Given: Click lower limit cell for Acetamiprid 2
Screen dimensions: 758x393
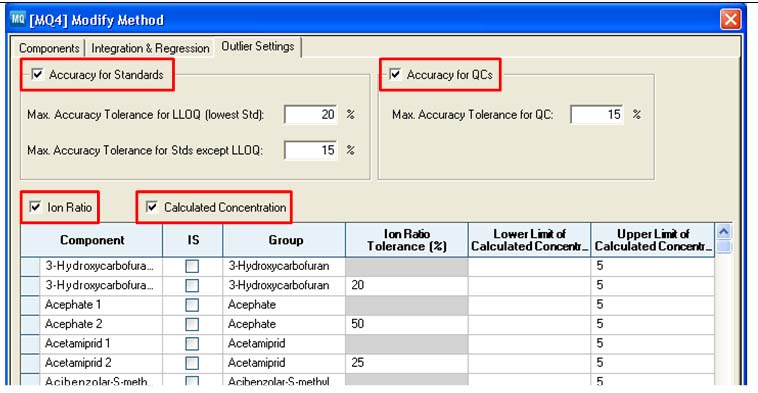Looking at the screenshot, I should pyautogui.click(x=529, y=363).
